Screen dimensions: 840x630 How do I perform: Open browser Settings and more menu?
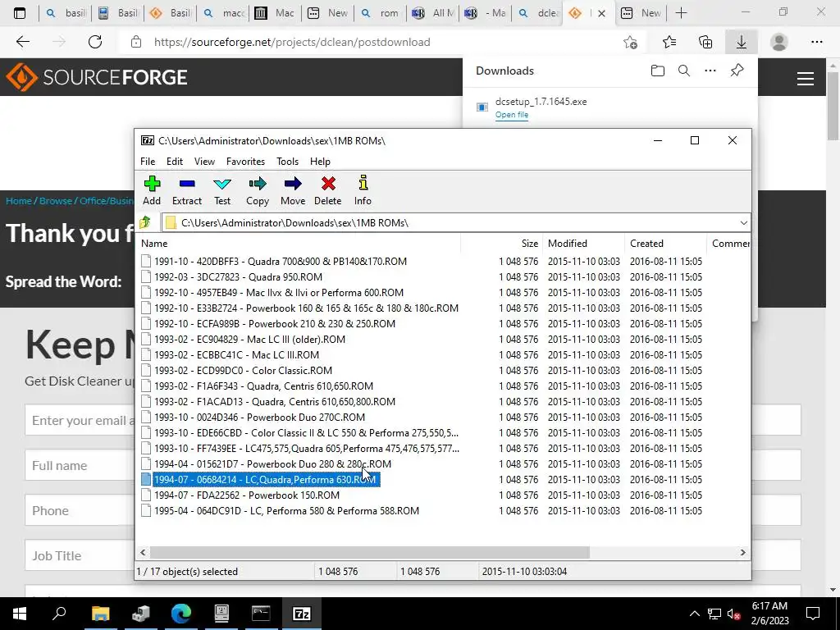[816, 42]
